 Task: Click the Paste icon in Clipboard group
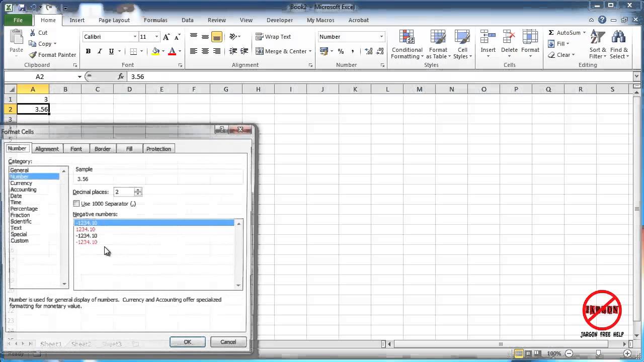click(16, 38)
